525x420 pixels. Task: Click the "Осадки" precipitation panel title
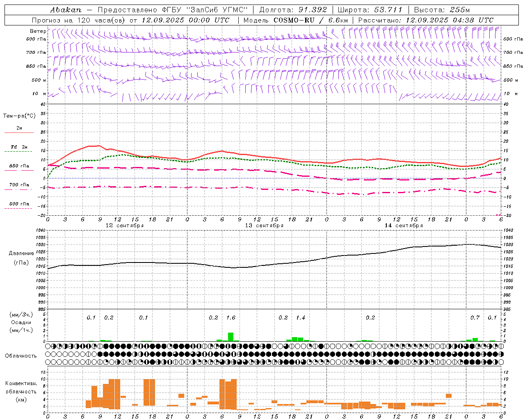[x=21, y=322]
